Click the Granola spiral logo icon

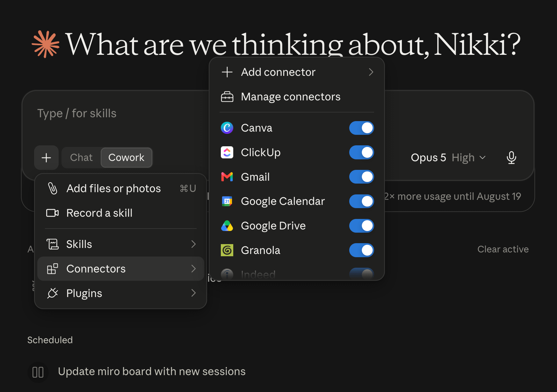click(227, 250)
